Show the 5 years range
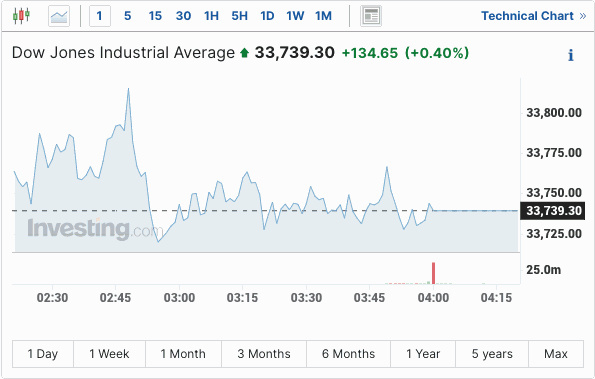Viewport: 595px width, 379px height. tap(492, 354)
